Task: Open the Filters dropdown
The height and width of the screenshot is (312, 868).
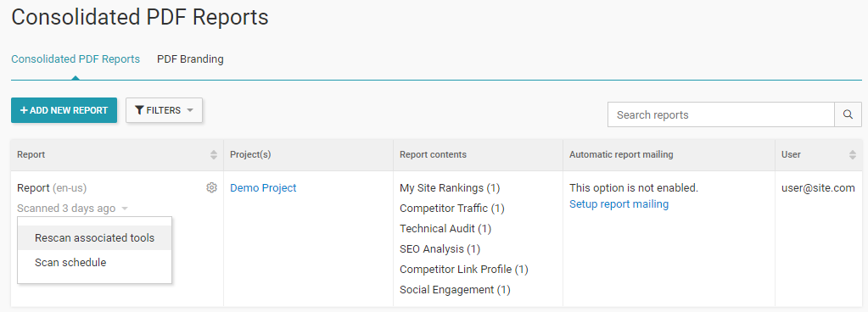Action: [164, 110]
